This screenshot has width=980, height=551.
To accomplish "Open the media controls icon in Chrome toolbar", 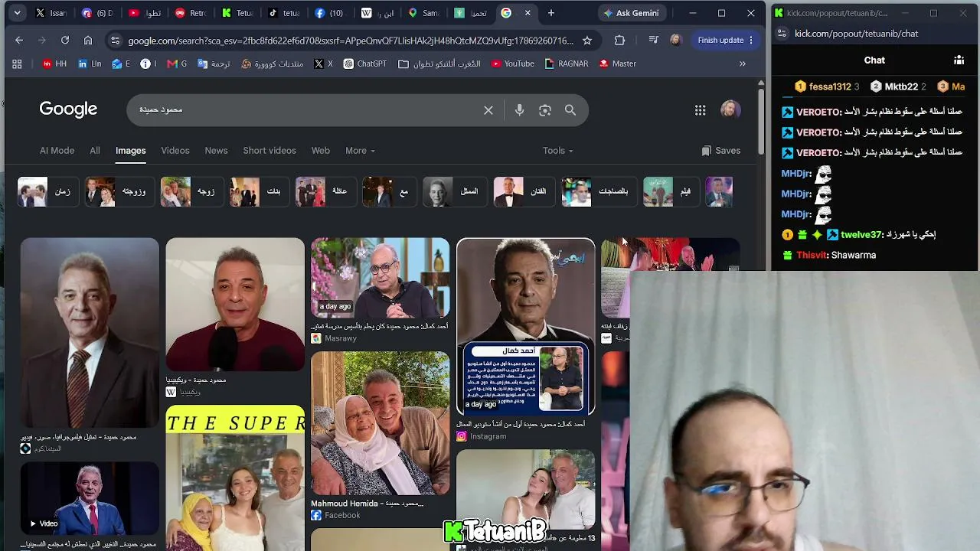I will [653, 41].
